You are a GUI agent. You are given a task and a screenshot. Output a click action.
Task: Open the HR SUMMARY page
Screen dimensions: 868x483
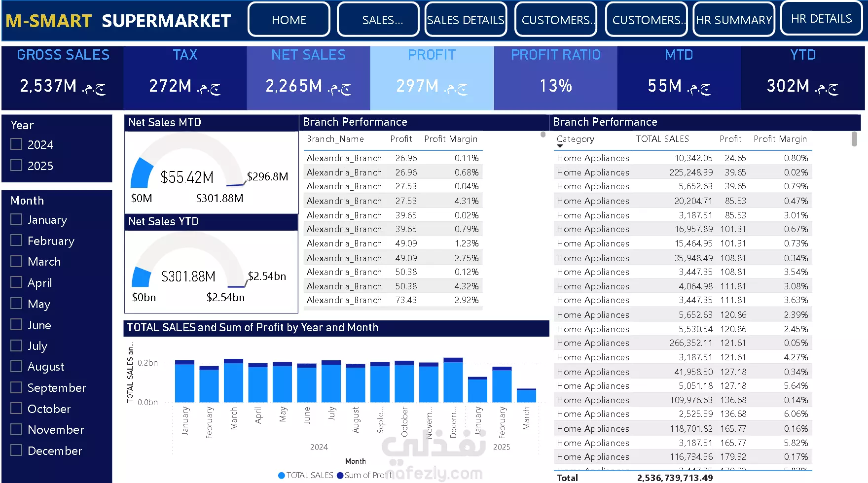click(x=734, y=20)
